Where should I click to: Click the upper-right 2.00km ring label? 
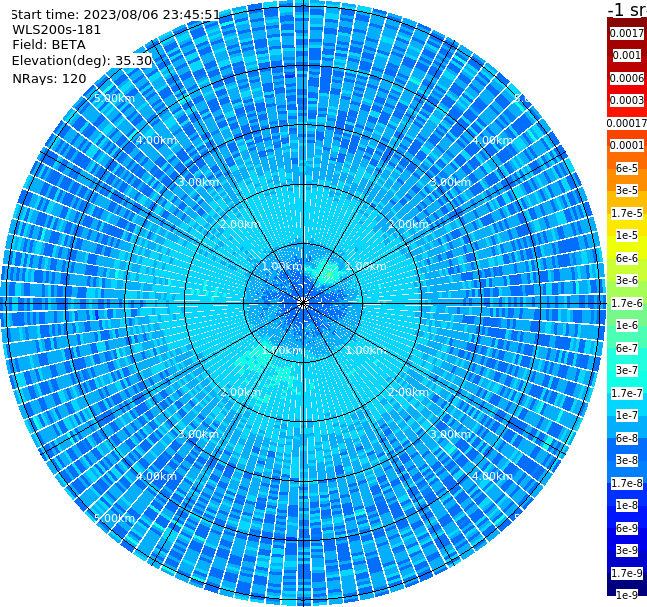[x=408, y=224]
